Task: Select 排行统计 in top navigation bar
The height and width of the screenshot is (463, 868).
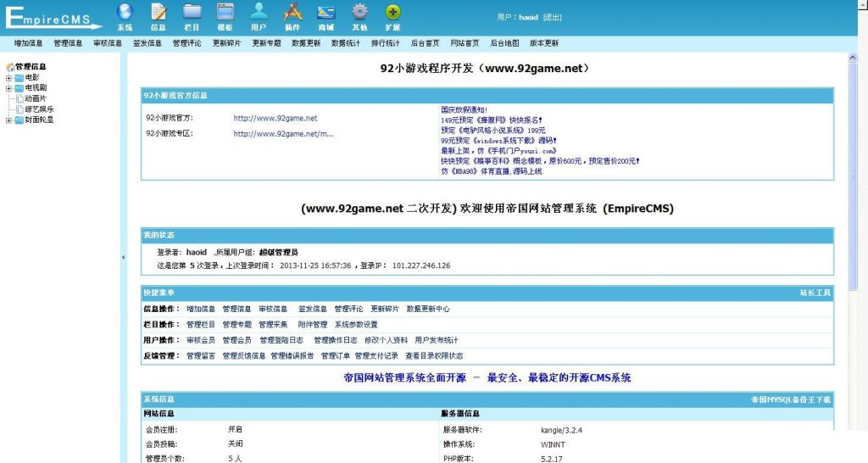Action: click(386, 43)
